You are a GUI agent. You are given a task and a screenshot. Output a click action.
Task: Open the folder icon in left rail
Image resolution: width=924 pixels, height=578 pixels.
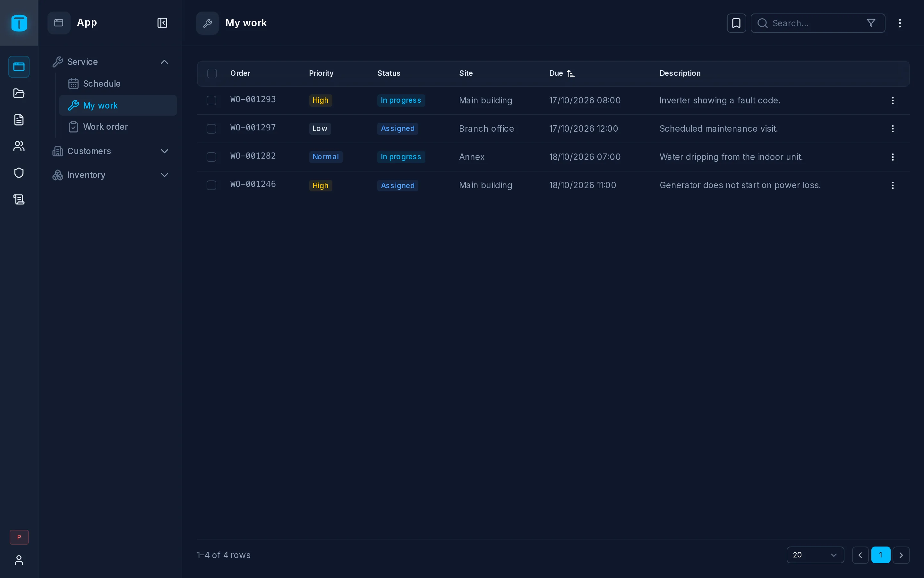pyautogui.click(x=19, y=93)
